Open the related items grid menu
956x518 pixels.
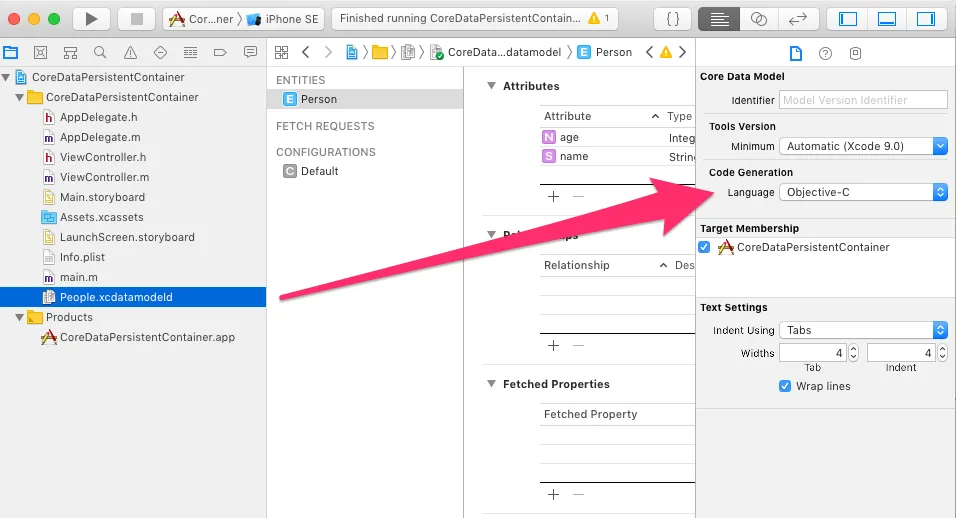click(281, 52)
